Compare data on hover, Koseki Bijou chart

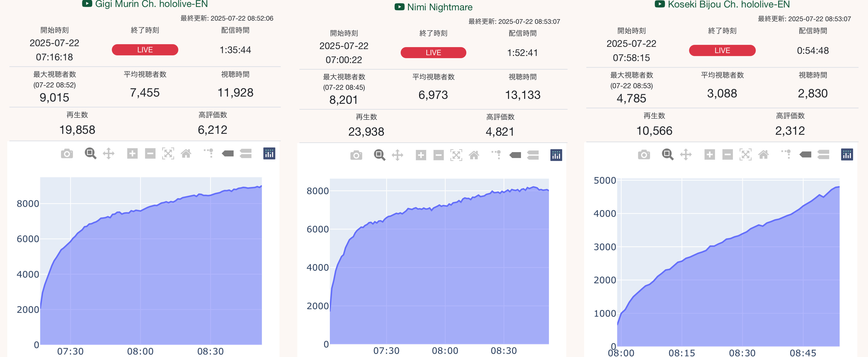823,155
